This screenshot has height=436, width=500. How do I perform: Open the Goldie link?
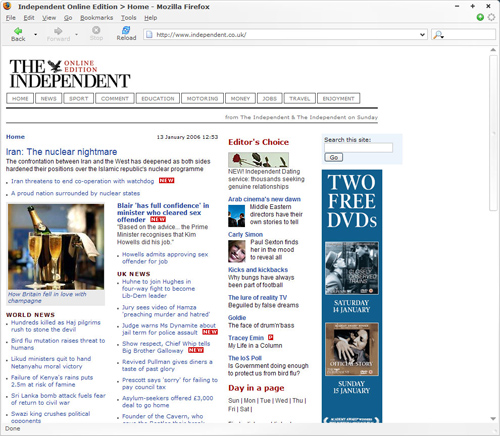point(237,317)
